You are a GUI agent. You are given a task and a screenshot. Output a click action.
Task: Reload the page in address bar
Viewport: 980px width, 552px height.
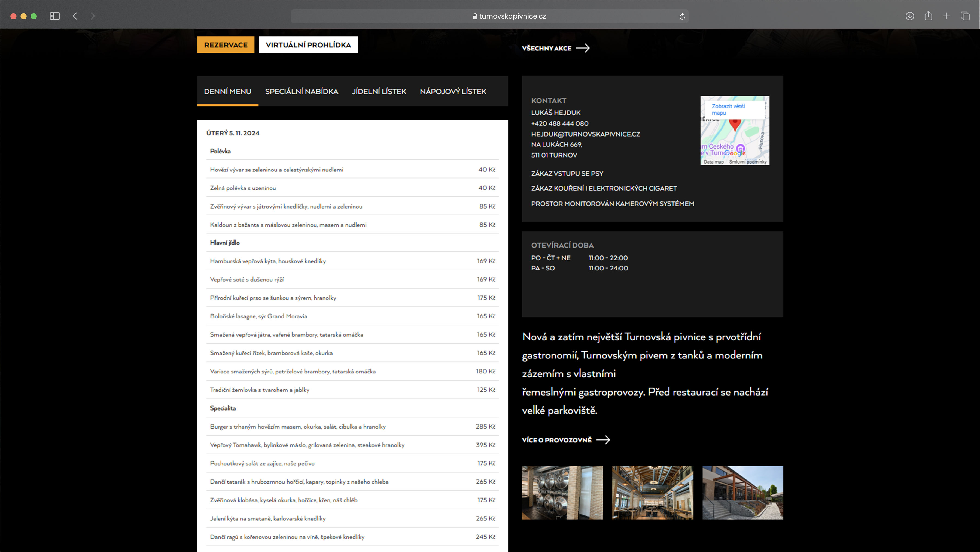682,16
